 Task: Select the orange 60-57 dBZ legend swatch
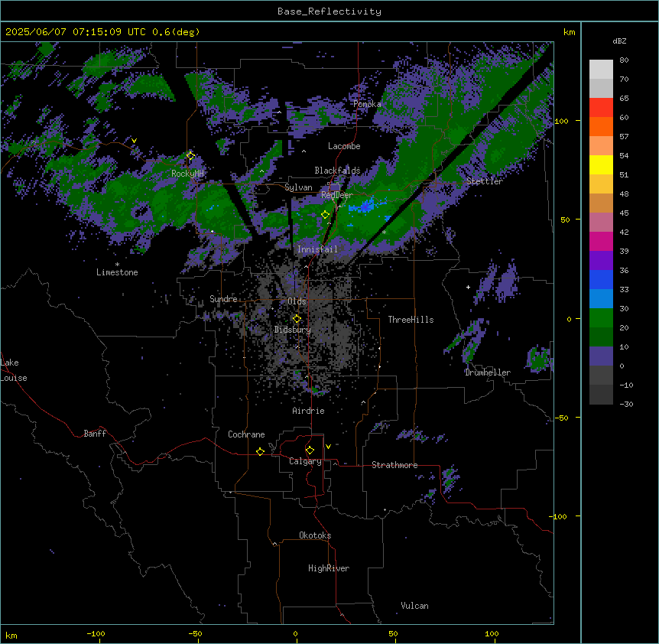601,126
